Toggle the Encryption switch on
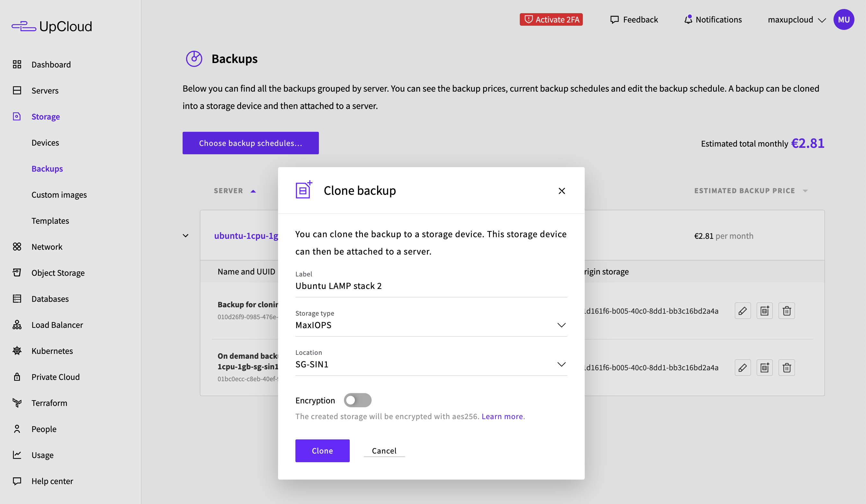This screenshot has height=504, width=866. (357, 400)
